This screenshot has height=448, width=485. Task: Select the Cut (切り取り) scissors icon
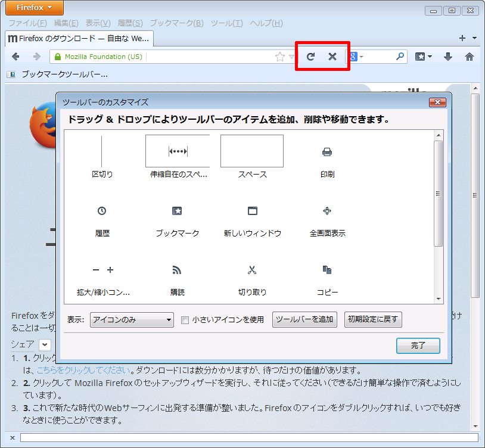pyautogui.click(x=252, y=270)
